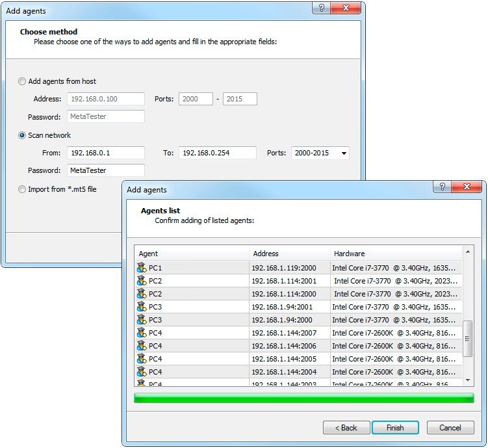Click the From field 192.168.0.1

coord(106,153)
